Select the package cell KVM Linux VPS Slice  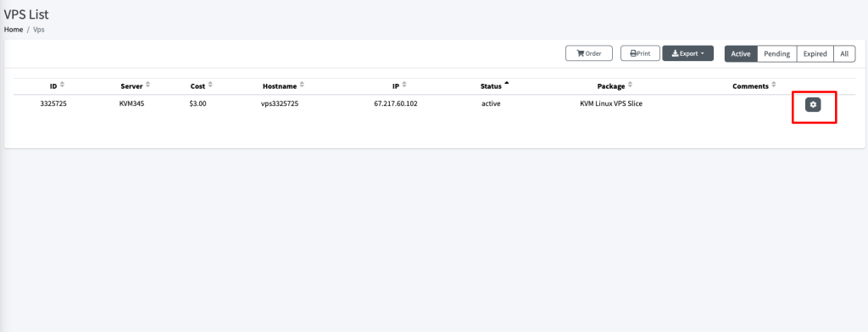[611, 103]
